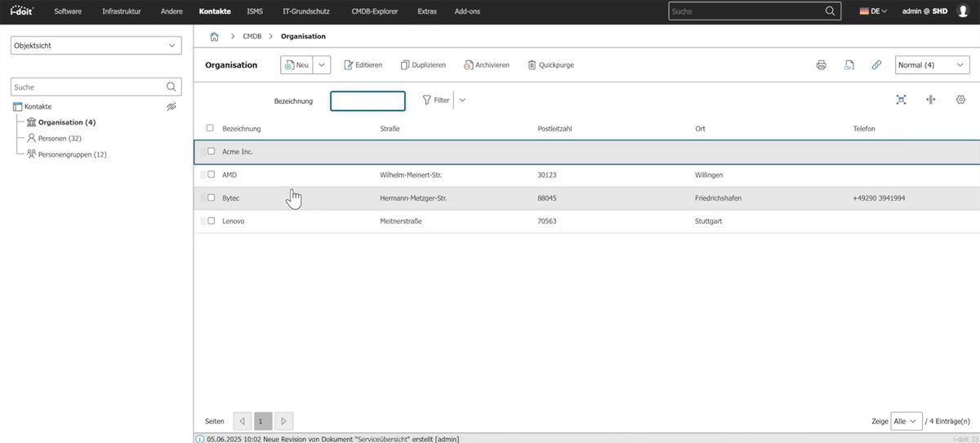
Task: Open the Andere menu
Action: (171, 11)
